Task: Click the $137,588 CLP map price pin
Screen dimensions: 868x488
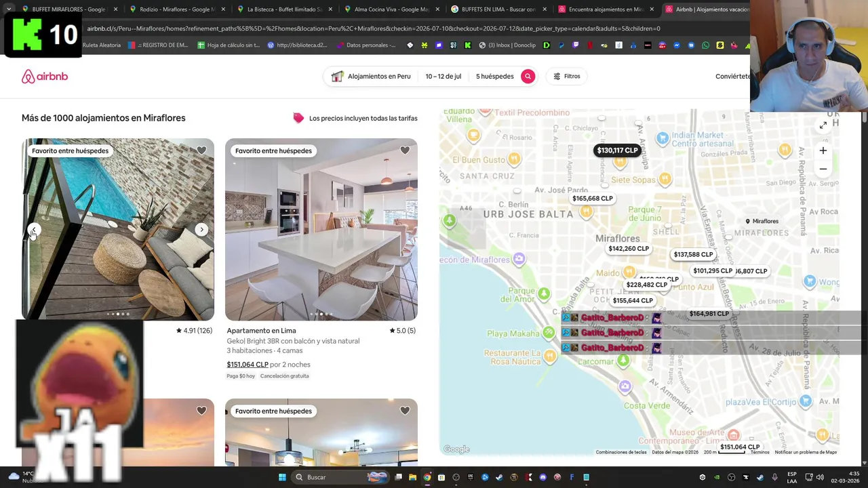Action: click(x=693, y=255)
